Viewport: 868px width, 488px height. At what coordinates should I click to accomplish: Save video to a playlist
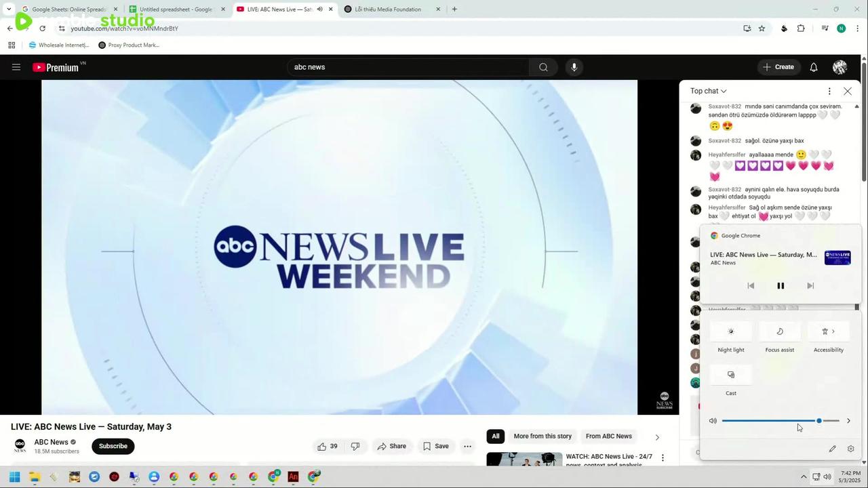pyautogui.click(x=435, y=446)
